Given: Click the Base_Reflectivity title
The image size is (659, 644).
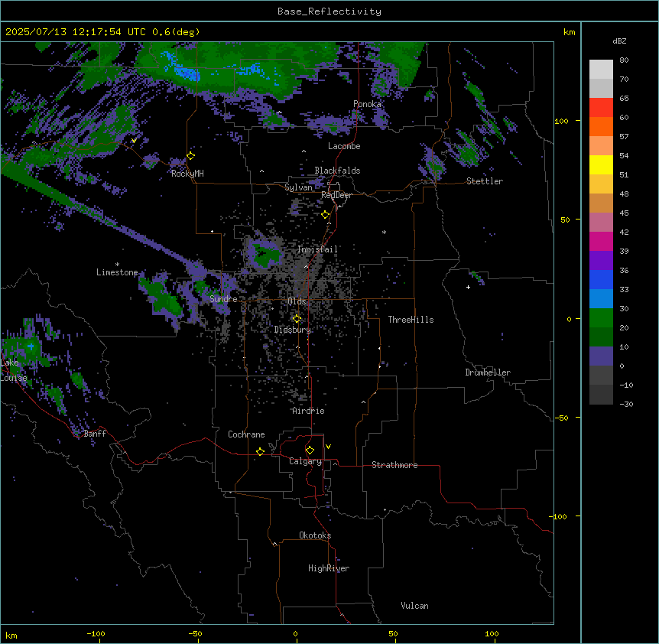Looking at the screenshot, I should (329, 11).
